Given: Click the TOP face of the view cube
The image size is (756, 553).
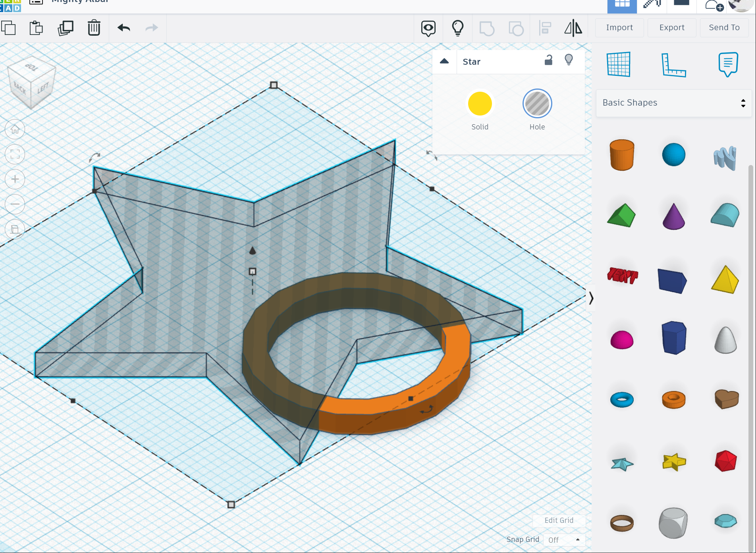Looking at the screenshot, I should coord(31,68).
